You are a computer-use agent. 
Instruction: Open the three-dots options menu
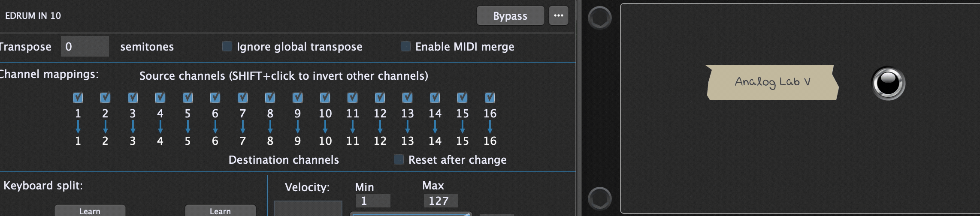click(558, 16)
